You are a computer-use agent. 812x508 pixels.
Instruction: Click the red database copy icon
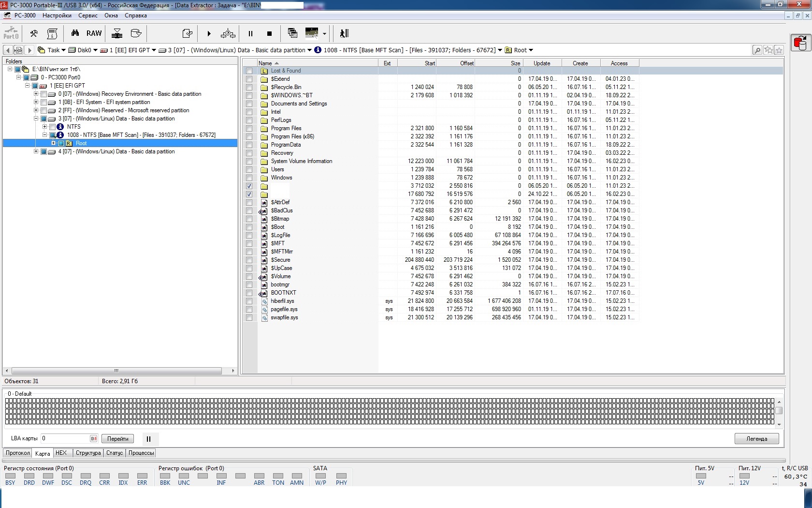point(800,43)
